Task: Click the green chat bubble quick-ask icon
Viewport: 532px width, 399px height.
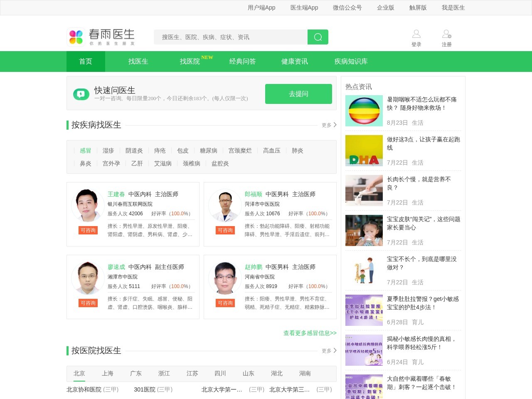Action: tap(81, 94)
